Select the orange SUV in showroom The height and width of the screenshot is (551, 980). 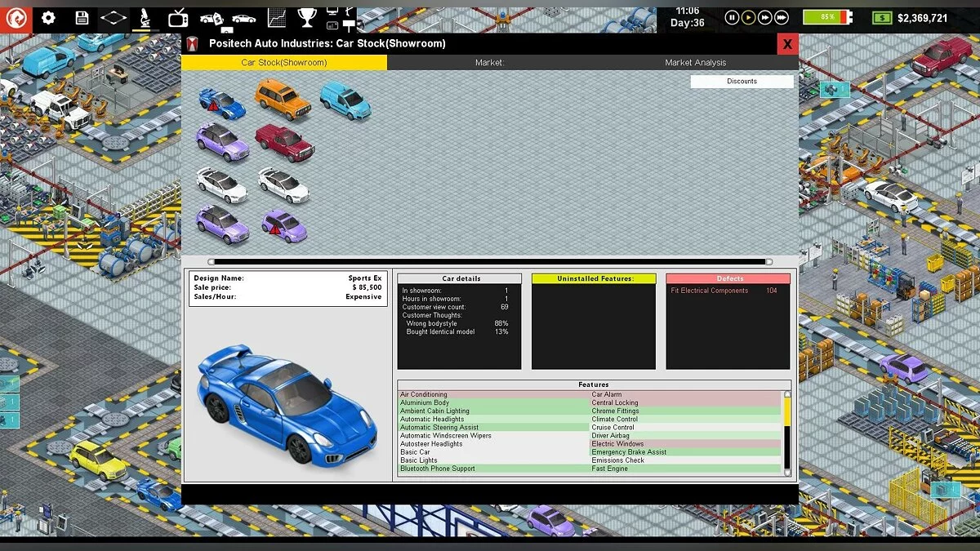tap(283, 99)
